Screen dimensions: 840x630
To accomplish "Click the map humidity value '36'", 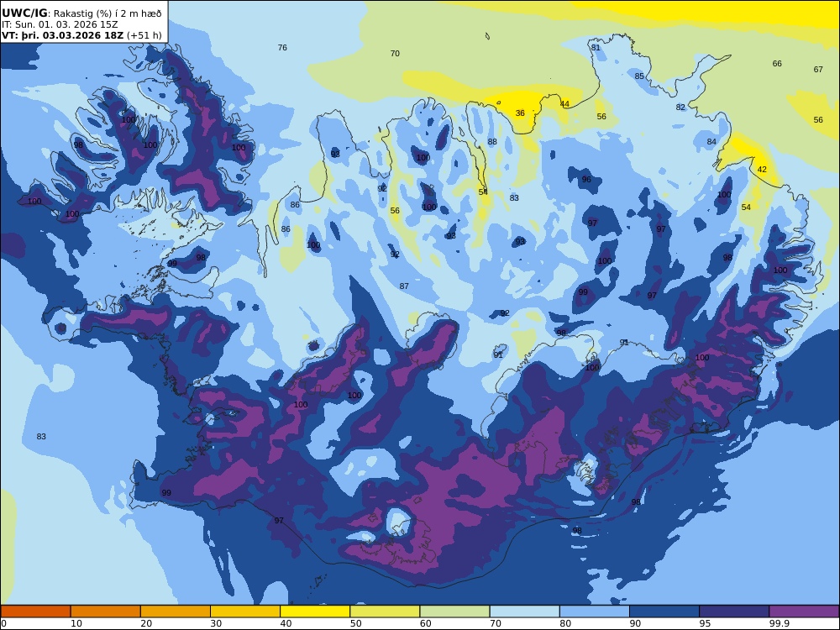I will point(520,113).
